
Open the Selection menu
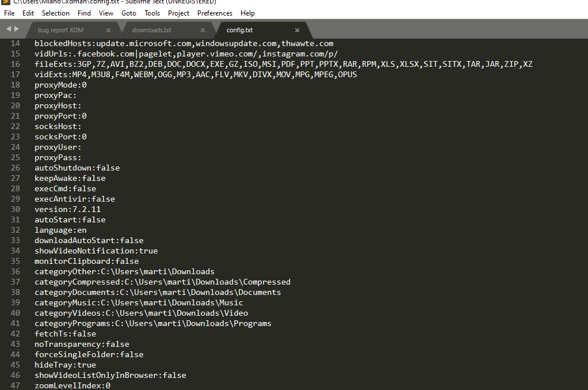click(55, 13)
